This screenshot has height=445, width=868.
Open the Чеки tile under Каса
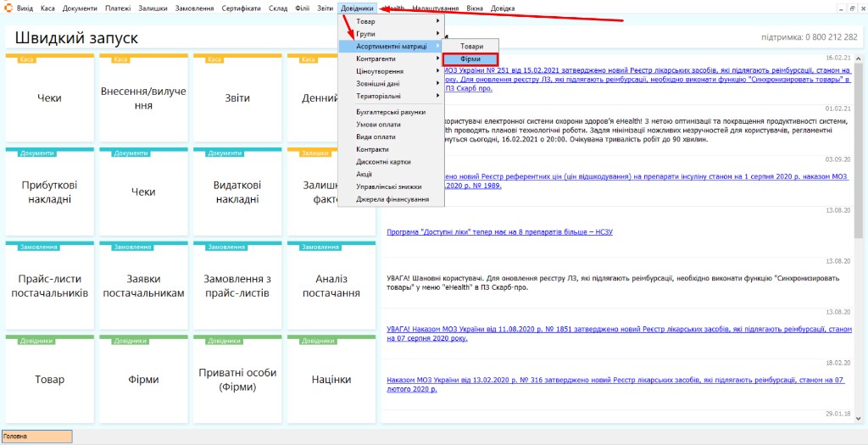point(50,98)
